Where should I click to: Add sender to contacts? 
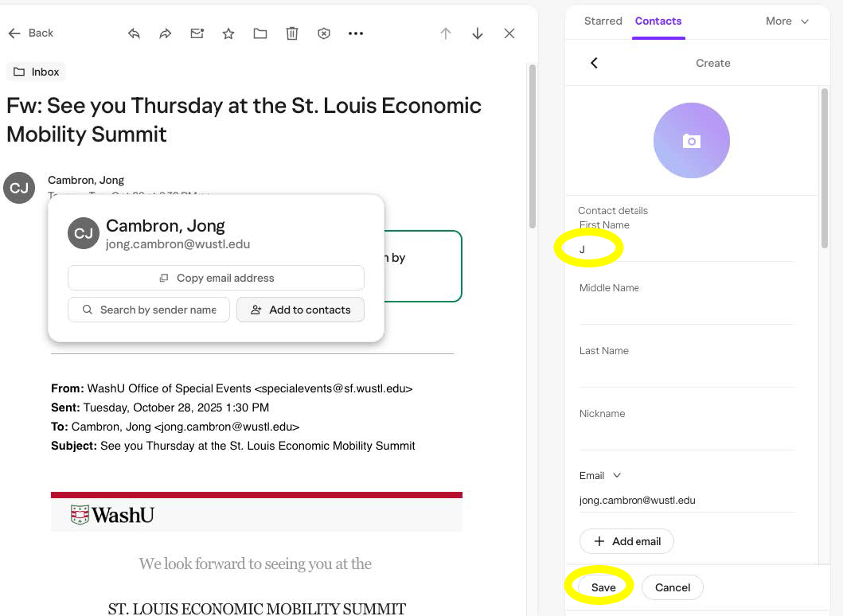point(300,310)
